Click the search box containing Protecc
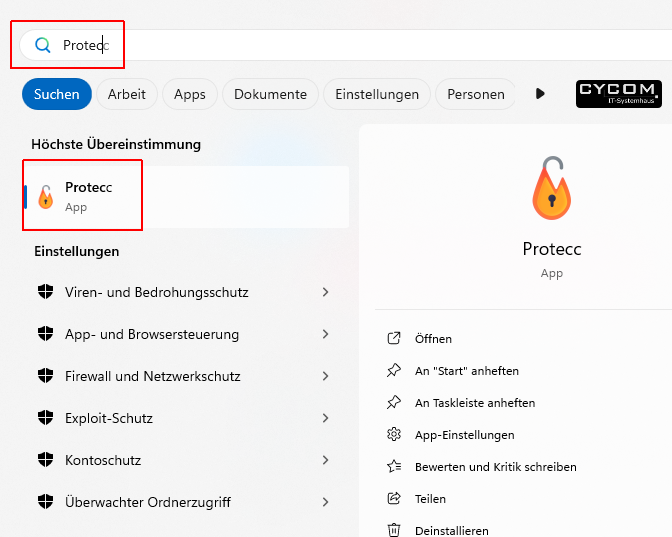The image size is (672, 537). [345, 45]
